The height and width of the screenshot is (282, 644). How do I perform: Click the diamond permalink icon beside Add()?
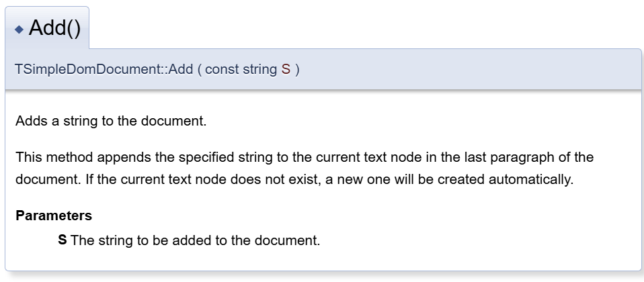click(x=19, y=29)
